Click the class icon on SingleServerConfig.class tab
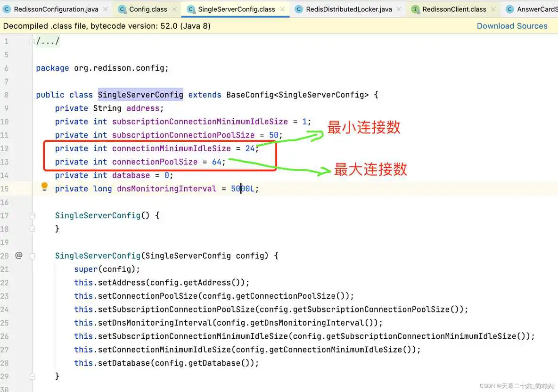Viewport: 558px width, 392px height. (x=190, y=8)
